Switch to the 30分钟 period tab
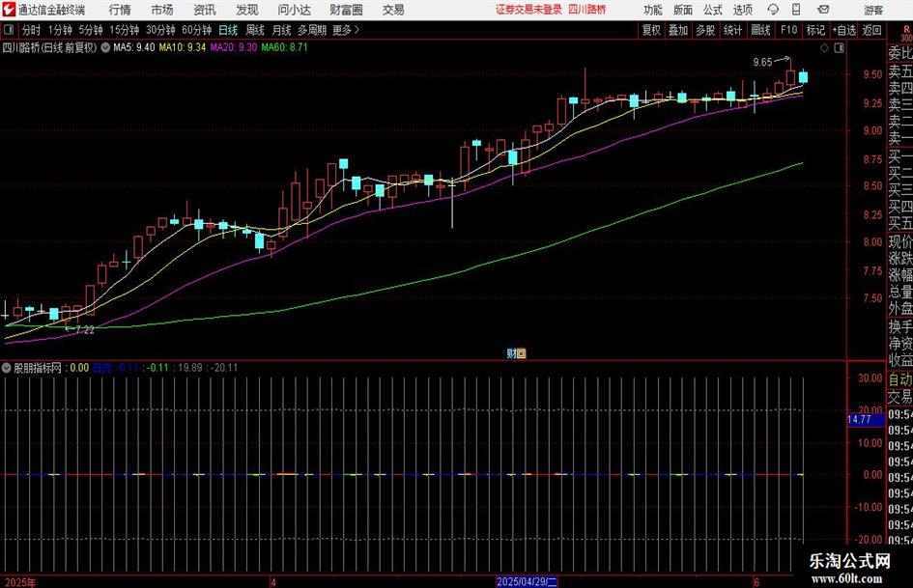Screen dimensions: 913x588 [x=160, y=30]
